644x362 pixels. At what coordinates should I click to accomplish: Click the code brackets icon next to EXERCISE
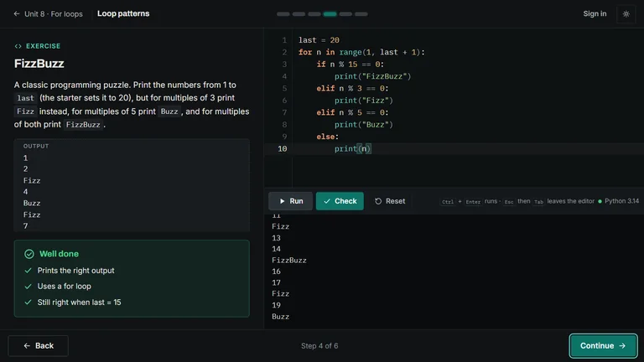18,46
